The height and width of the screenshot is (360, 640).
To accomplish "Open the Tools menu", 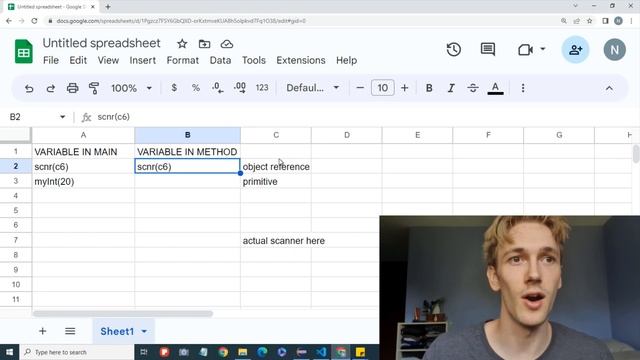I will pyautogui.click(x=253, y=60).
